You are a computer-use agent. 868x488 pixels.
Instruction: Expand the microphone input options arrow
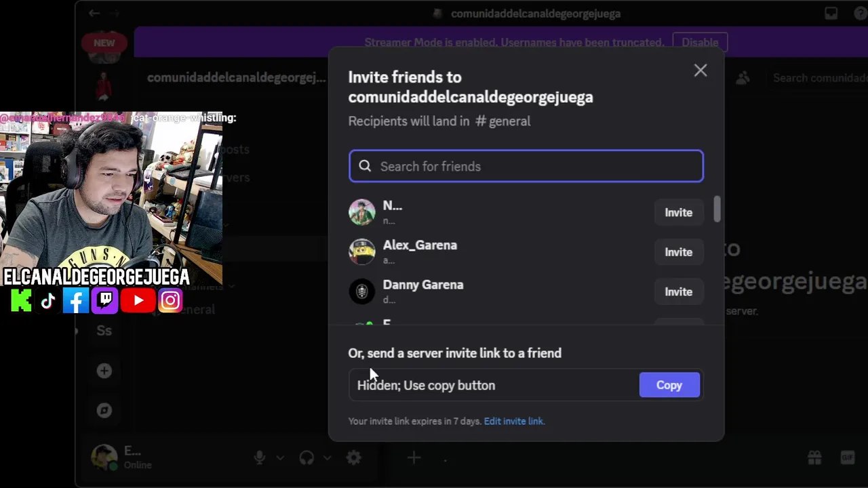tap(279, 458)
